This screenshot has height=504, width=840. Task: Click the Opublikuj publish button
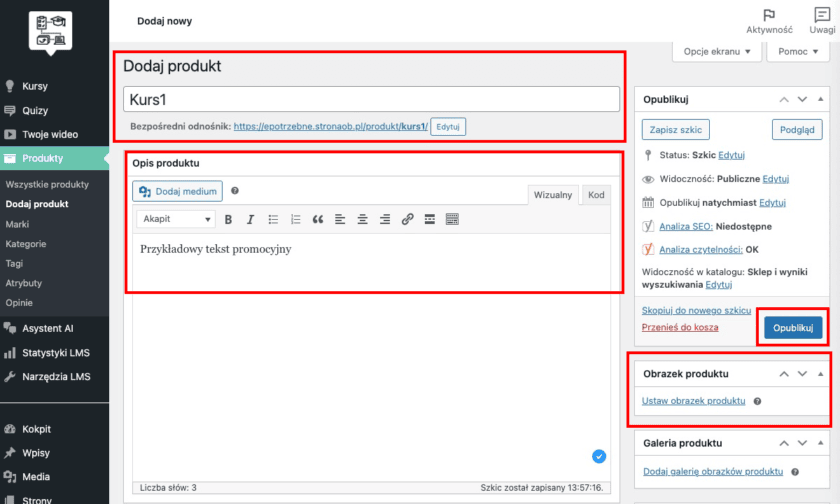(793, 328)
